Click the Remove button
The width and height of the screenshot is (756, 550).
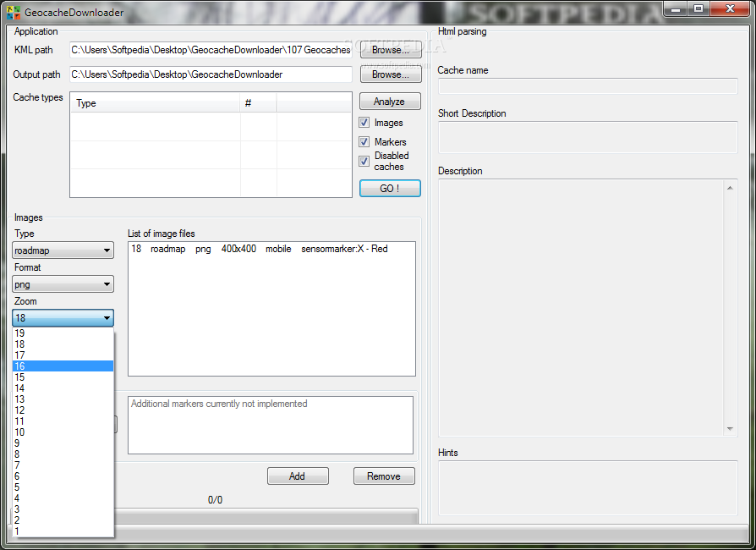384,476
